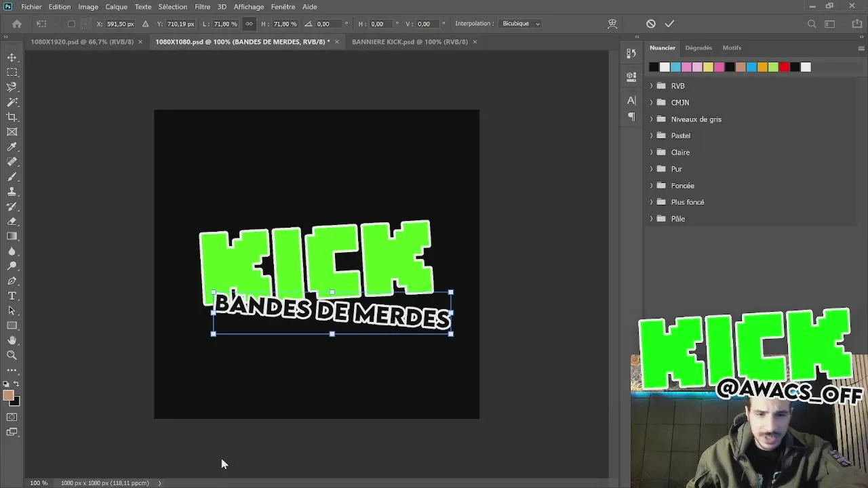Screen dimensions: 868x488
Task: Select the Spot Healing Brush tool
Action: (x=12, y=162)
